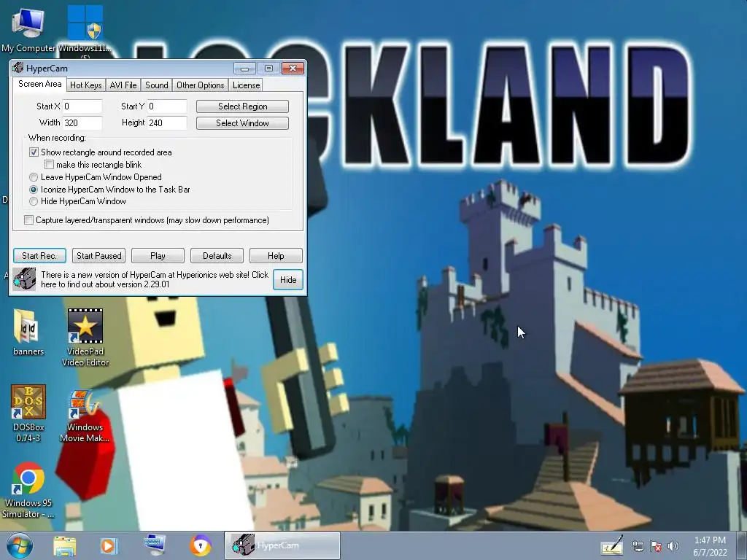Viewport: 747px width, 560px height.
Task: Click the Select Window button
Action: point(242,122)
